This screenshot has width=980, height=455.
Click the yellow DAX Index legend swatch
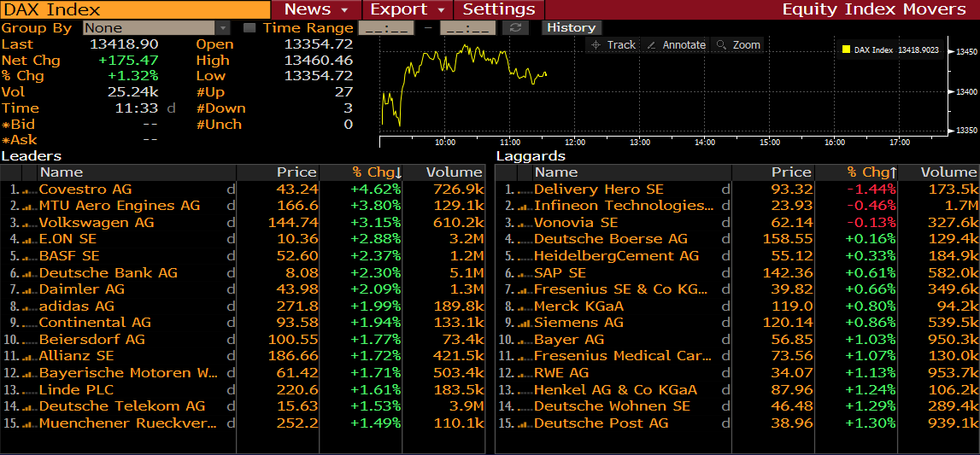(x=846, y=50)
